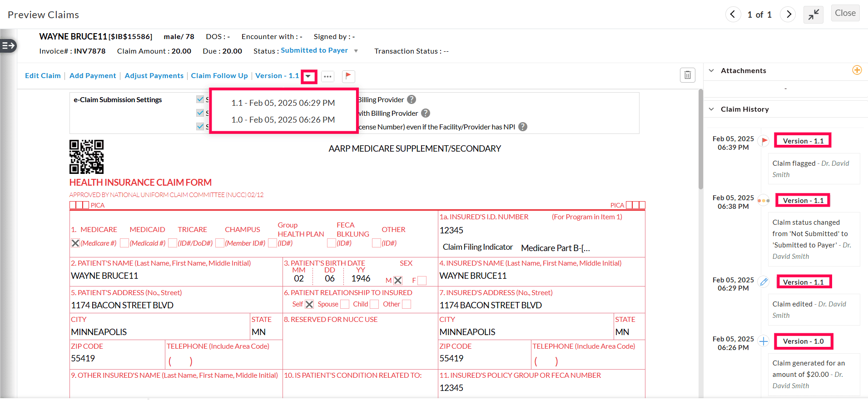This screenshot has height=400, width=868.
Task: Click Edit Claim link
Action: click(x=43, y=76)
